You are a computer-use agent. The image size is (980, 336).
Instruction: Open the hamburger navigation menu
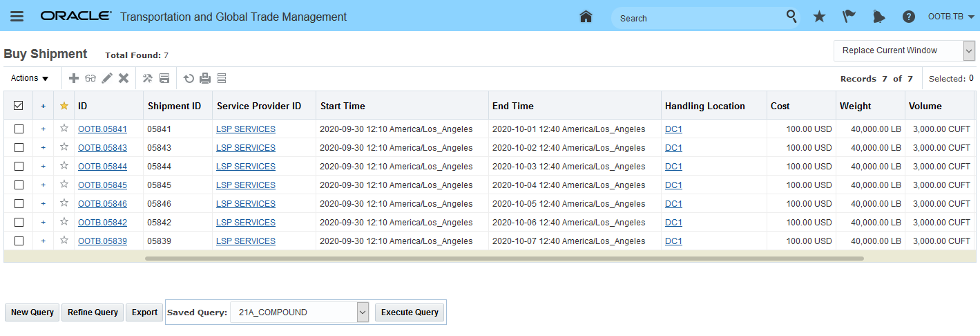17,17
